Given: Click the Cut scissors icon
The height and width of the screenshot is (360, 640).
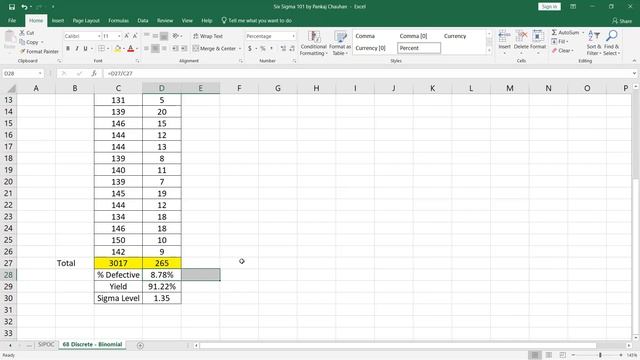Looking at the screenshot, I should 22,33.
